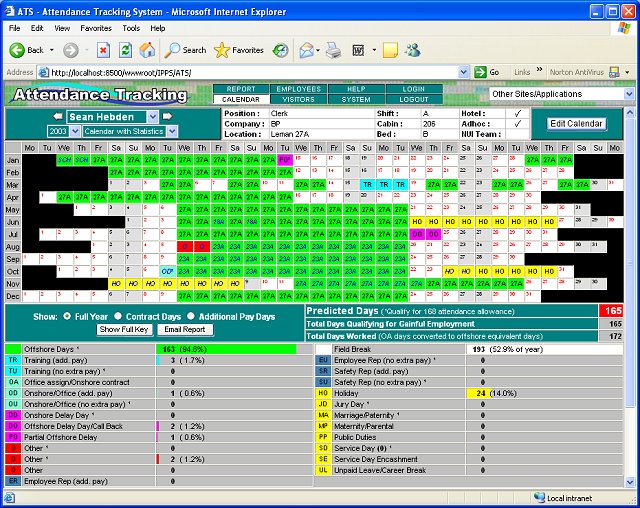Click the page scrollbar down arrow
The width and height of the screenshot is (640, 508).
click(x=629, y=482)
